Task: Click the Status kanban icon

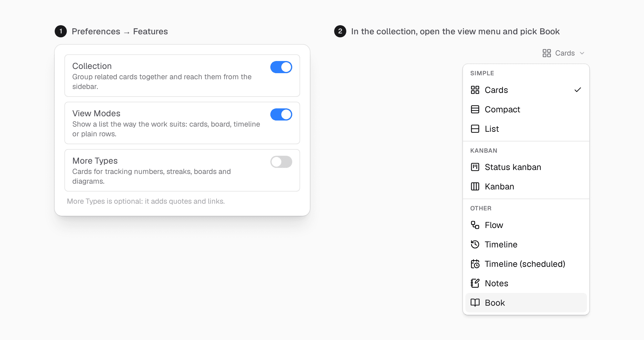Action: (475, 167)
